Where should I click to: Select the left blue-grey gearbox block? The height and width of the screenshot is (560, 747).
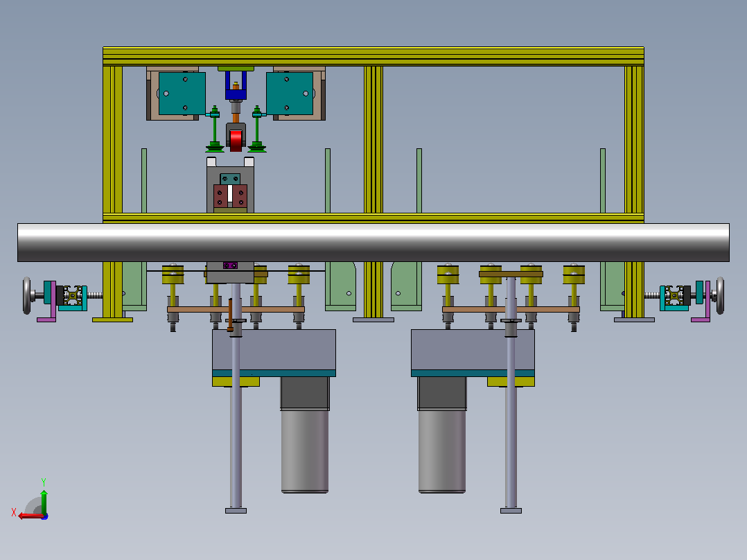click(274, 350)
